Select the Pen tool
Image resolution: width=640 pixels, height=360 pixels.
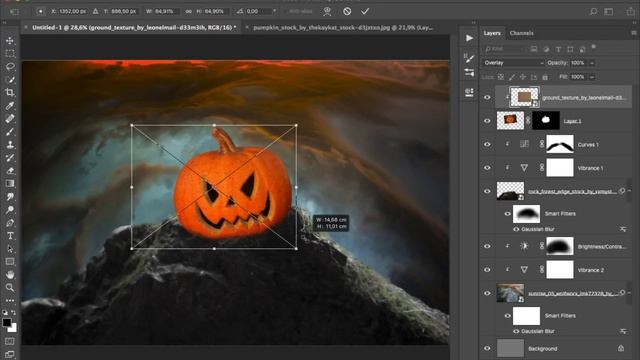10,223
